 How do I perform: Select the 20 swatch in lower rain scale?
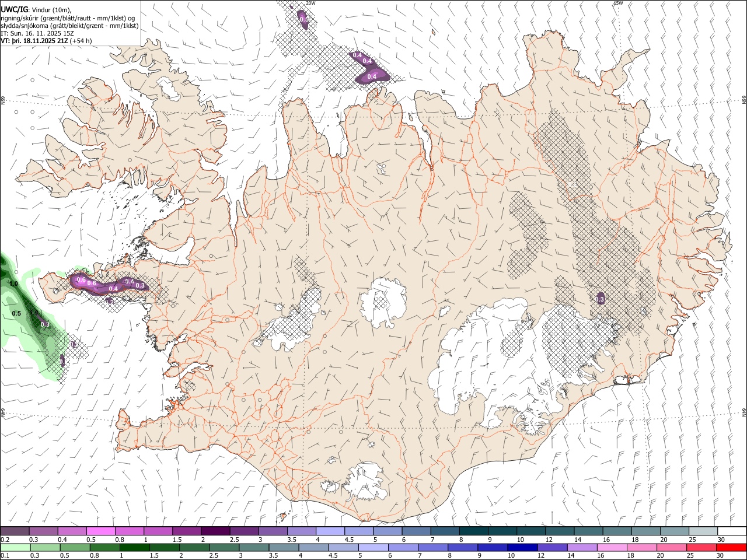coord(671,547)
